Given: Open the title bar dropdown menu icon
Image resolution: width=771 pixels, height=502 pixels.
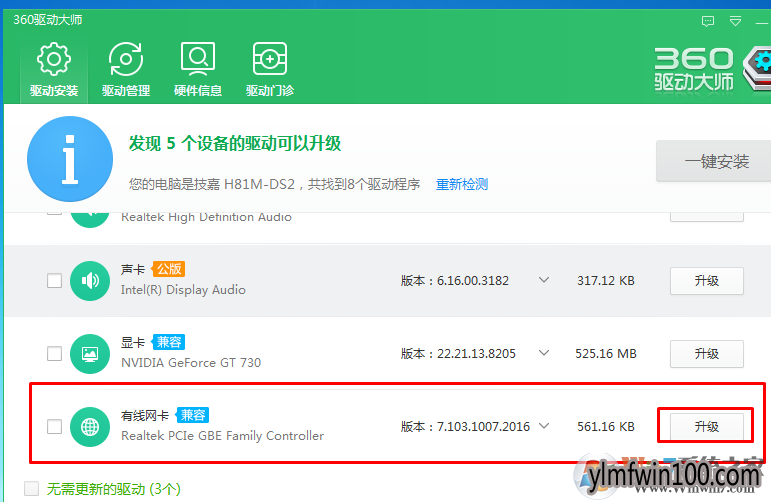Looking at the screenshot, I should click(735, 21).
